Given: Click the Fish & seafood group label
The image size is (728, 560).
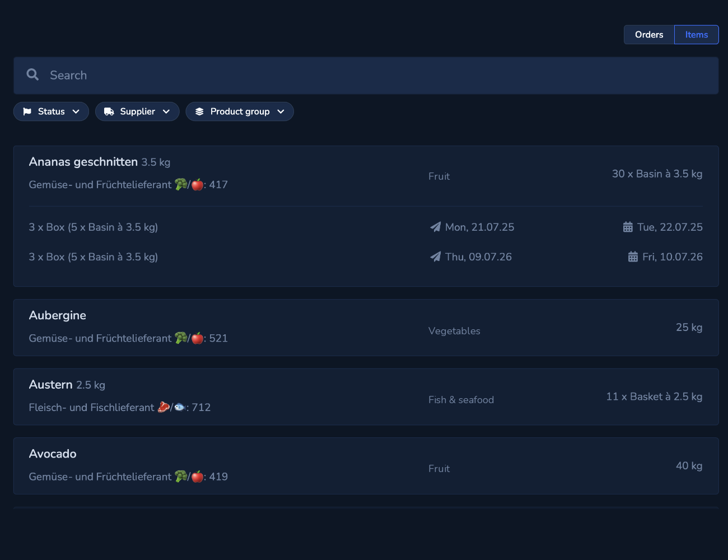Looking at the screenshot, I should pos(461,400).
